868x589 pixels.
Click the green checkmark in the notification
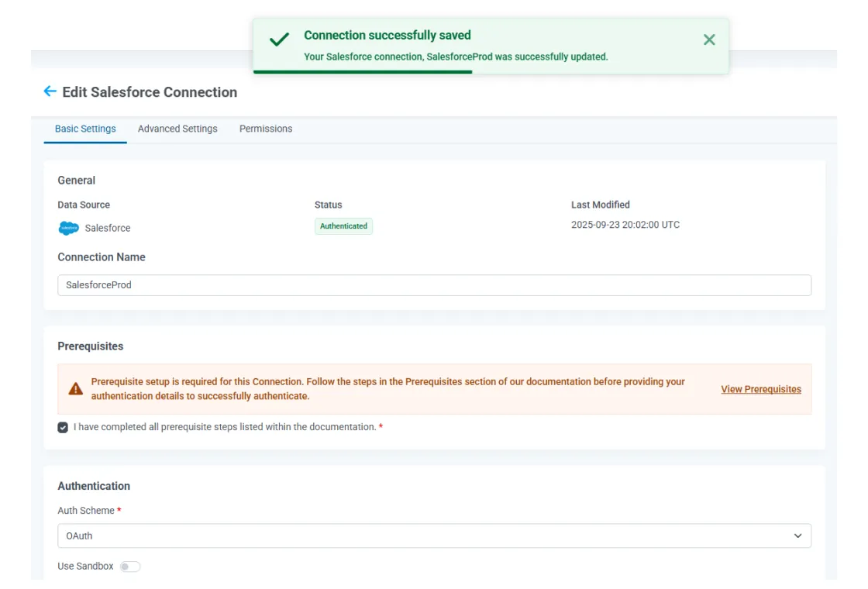pos(279,40)
